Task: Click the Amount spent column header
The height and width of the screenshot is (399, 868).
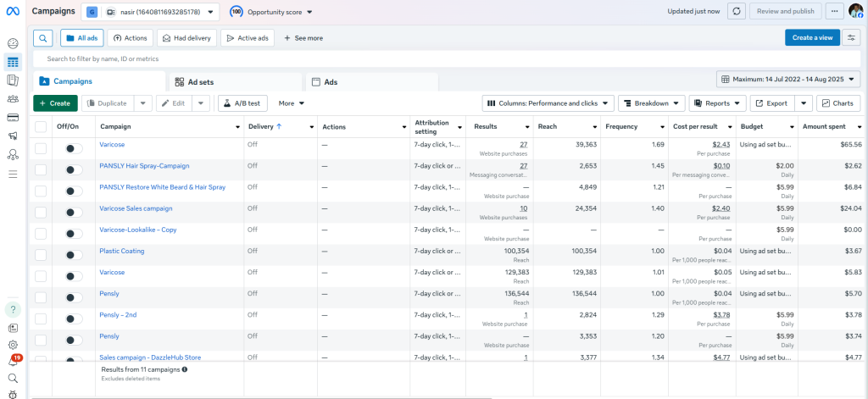Action: click(824, 127)
